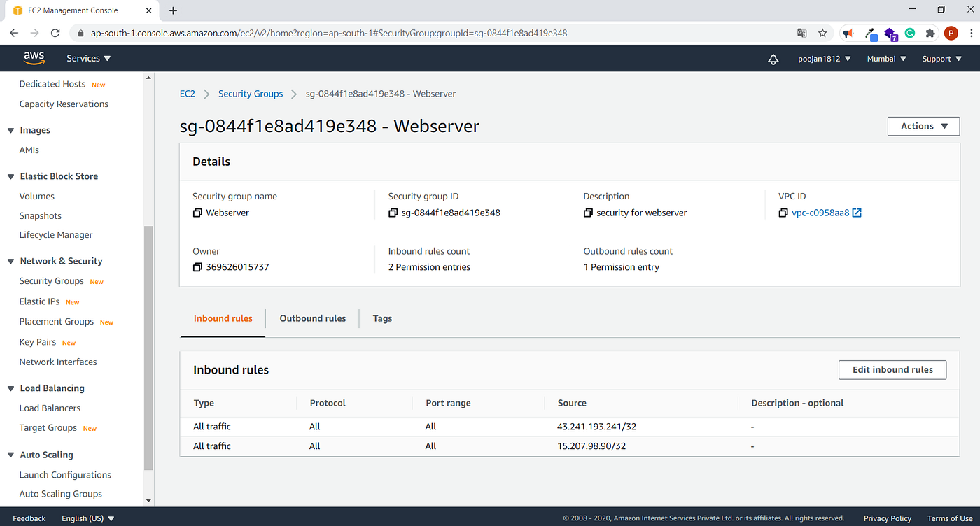Open the Services dropdown
The height and width of the screenshot is (526, 980).
click(88, 58)
